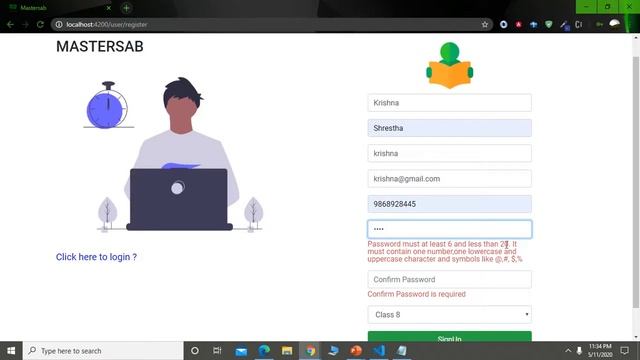Viewport: 640px width, 360px height.
Task: Edit the last name field containing Shrestha
Action: tap(449, 128)
